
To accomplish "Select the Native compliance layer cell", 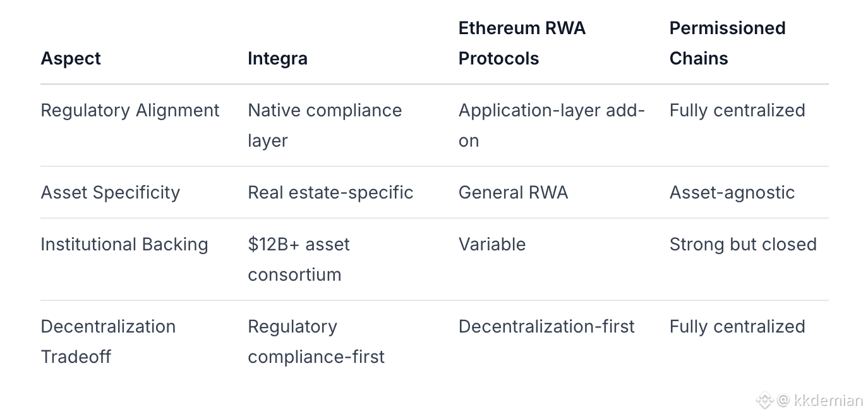I will click(324, 125).
